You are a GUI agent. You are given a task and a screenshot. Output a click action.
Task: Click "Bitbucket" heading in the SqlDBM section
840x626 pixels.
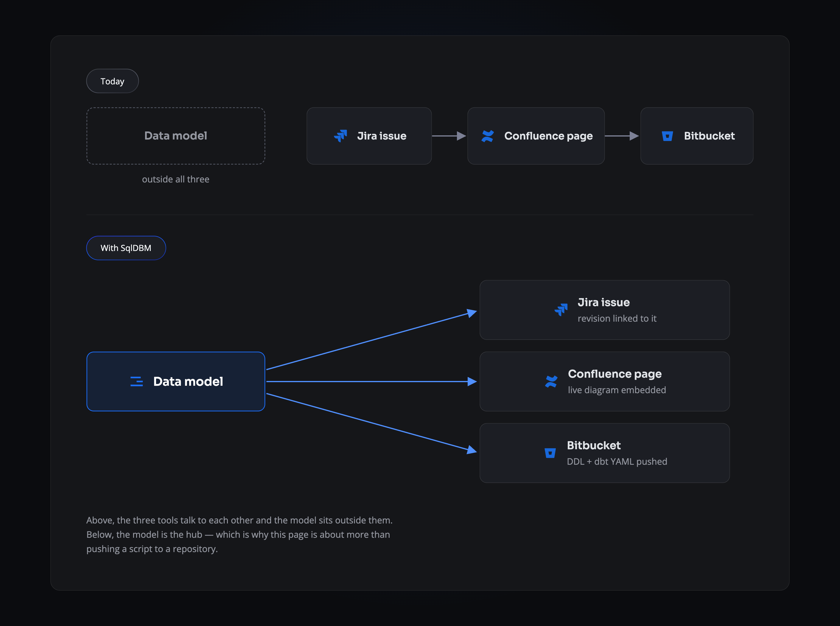[x=594, y=445]
